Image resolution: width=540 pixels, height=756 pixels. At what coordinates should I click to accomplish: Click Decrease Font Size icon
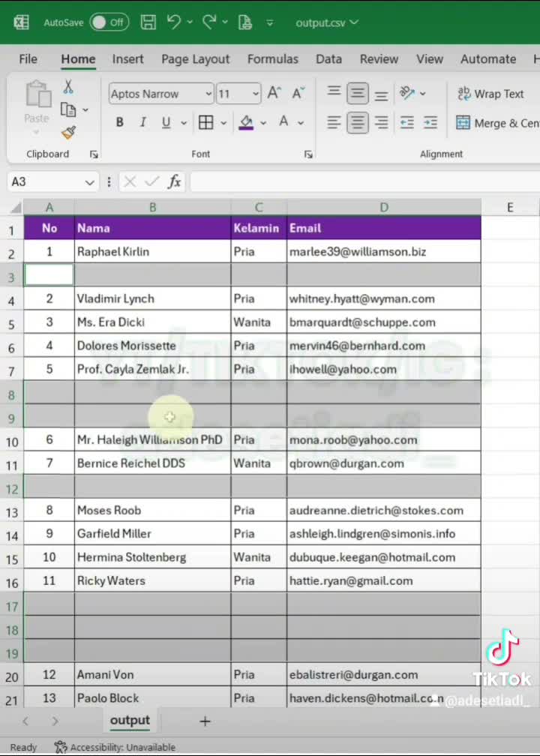point(298,92)
